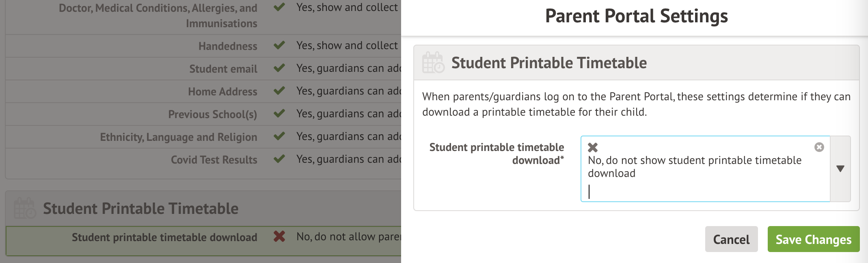Click the X icon in the selected dropdown option
This screenshot has width=868, height=263.
(593, 147)
